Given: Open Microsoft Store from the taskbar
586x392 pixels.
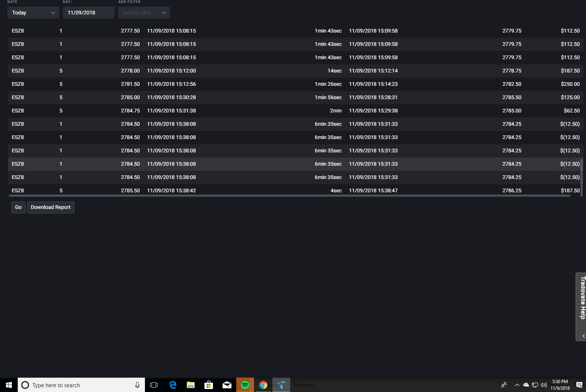Looking at the screenshot, I should click(209, 385).
